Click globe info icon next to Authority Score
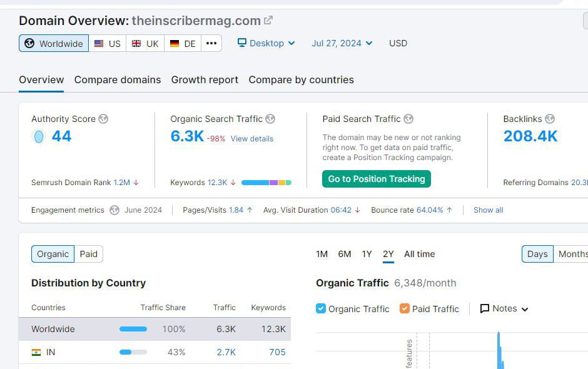 point(103,119)
